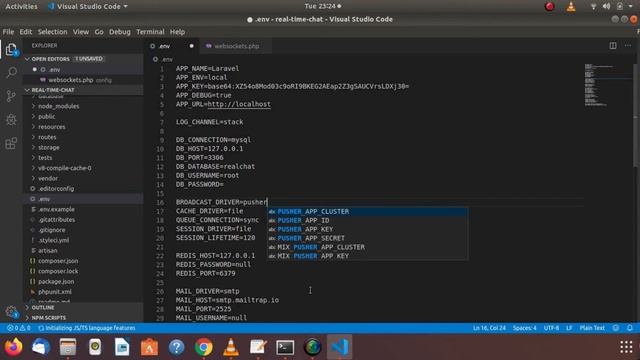The image size is (640, 360).
Task: Open the Search view in the activity bar
Action: (11, 73)
